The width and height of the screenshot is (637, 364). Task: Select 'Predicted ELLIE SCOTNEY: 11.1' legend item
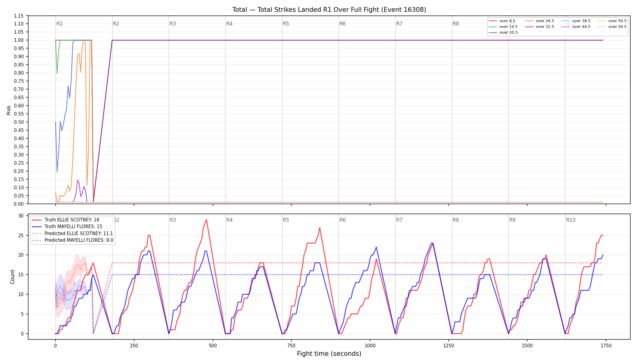point(72,234)
